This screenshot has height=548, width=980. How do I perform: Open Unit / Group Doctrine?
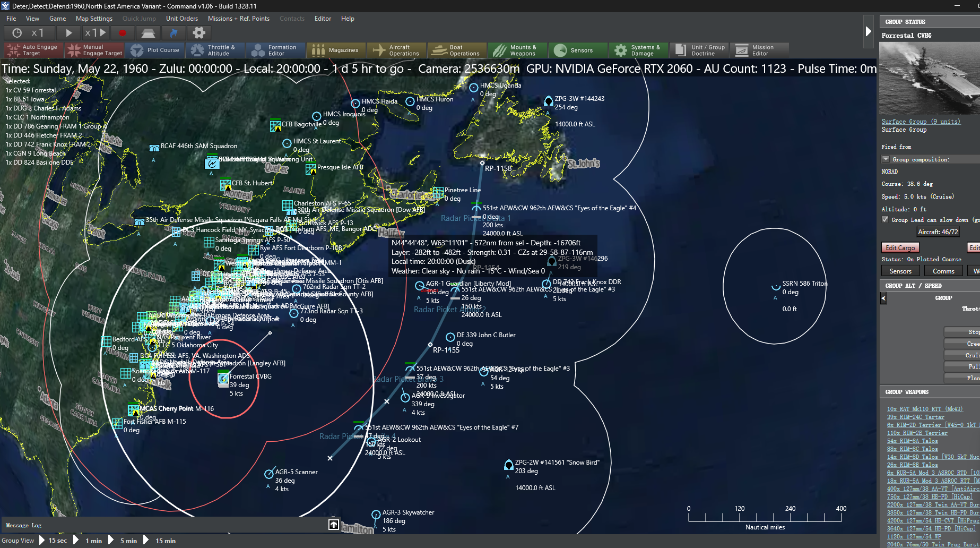coord(700,50)
